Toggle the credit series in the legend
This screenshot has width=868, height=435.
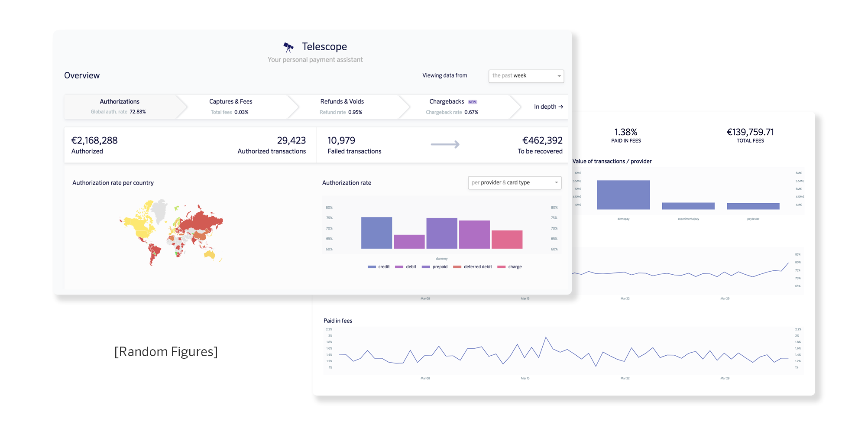click(x=379, y=267)
